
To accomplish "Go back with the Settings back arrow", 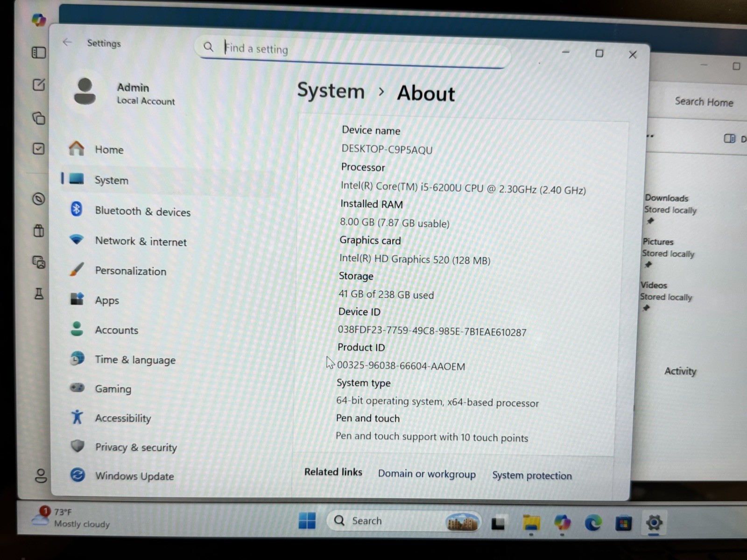I will (x=67, y=42).
